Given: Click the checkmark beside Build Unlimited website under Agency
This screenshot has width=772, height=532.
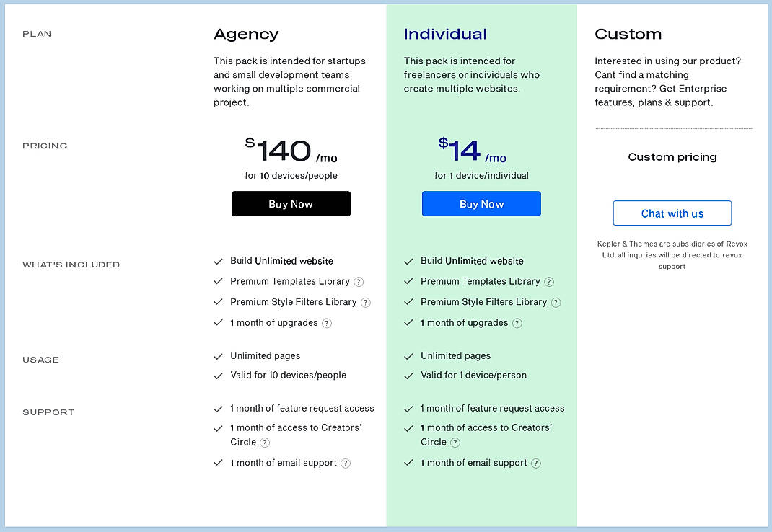Looking at the screenshot, I should (x=218, y=261).
